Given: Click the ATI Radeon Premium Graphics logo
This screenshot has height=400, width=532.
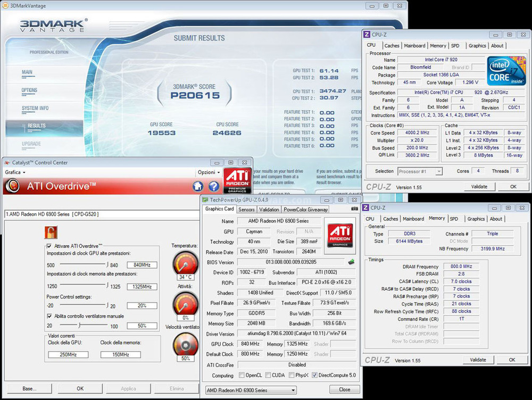Looking at the screenshot, I should pos(237,180).
